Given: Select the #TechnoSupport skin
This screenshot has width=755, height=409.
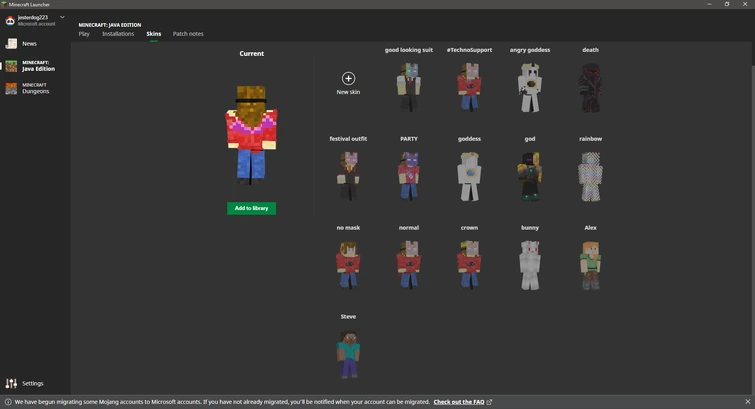Looking at the screenshot, I should point(469,87).
